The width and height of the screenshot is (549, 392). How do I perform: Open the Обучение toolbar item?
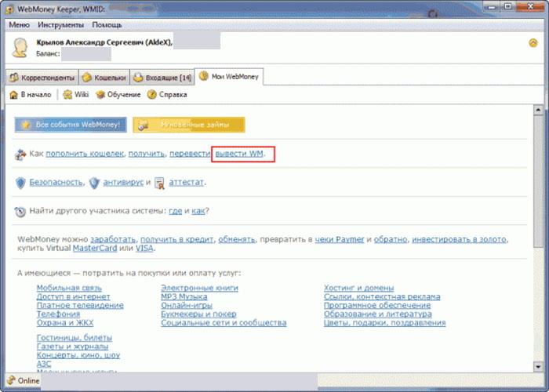(118, 95)
